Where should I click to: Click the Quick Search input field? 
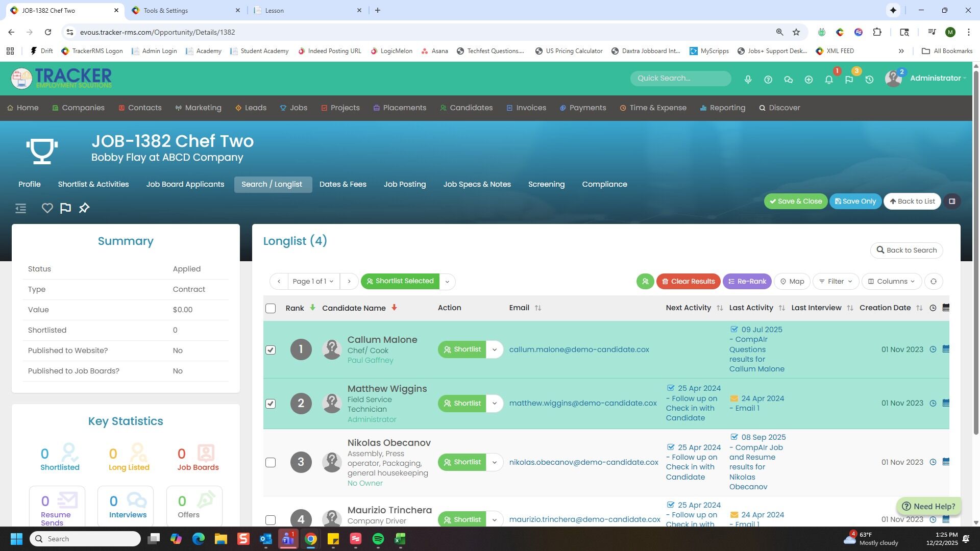[680, 78]
